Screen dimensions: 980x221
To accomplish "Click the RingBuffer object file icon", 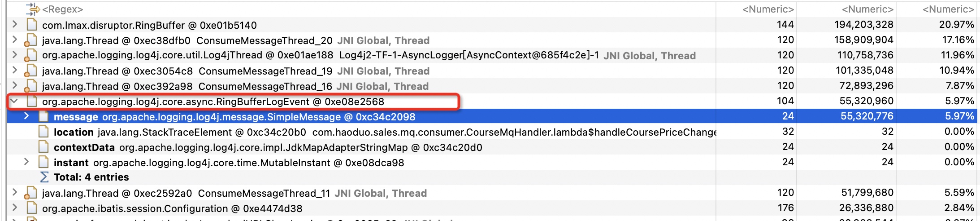I will [31, 25].
